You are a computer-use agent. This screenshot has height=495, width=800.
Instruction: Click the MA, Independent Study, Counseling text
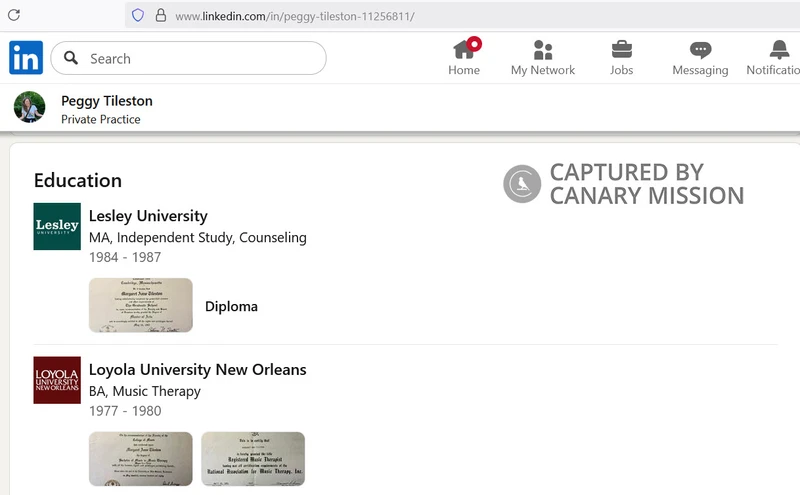tap(197, 238)
